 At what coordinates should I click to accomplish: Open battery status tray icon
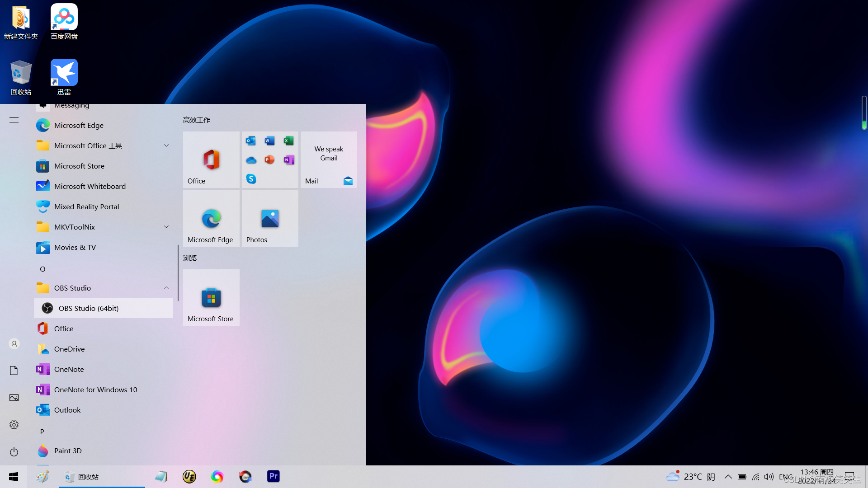tap(742, 477)
